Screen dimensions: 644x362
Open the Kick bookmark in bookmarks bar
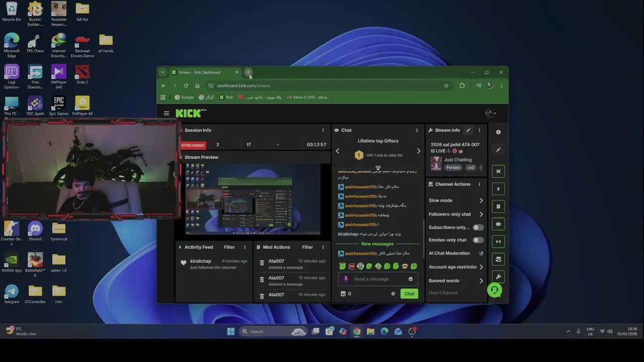(x=226, y=98)
